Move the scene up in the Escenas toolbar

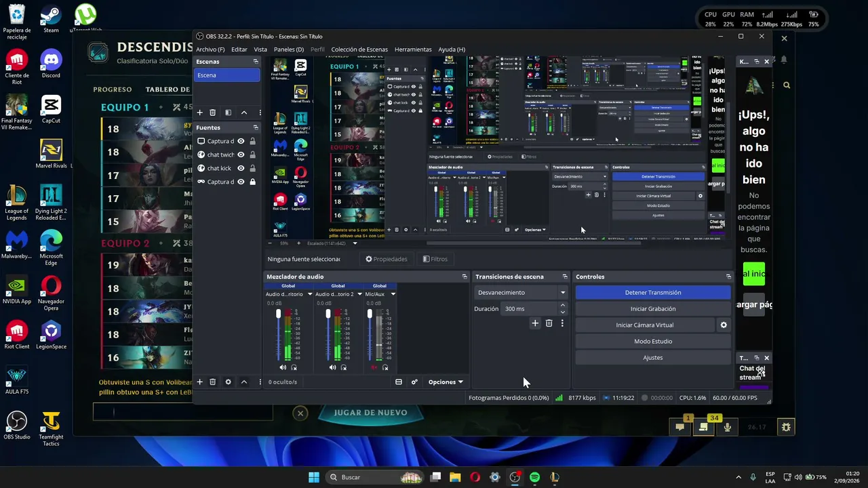point(243,113)
